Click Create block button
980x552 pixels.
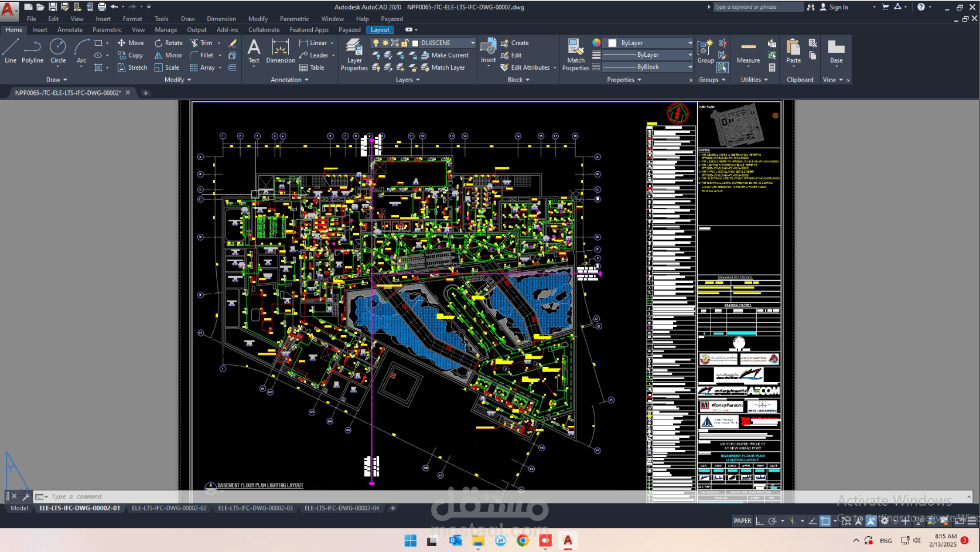[x=515, y=43]
